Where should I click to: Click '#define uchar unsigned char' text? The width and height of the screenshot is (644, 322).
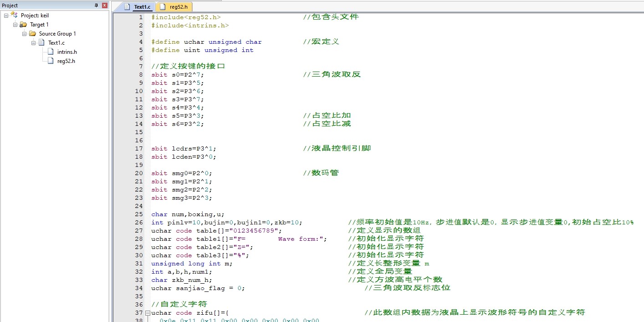click(206, 42)
